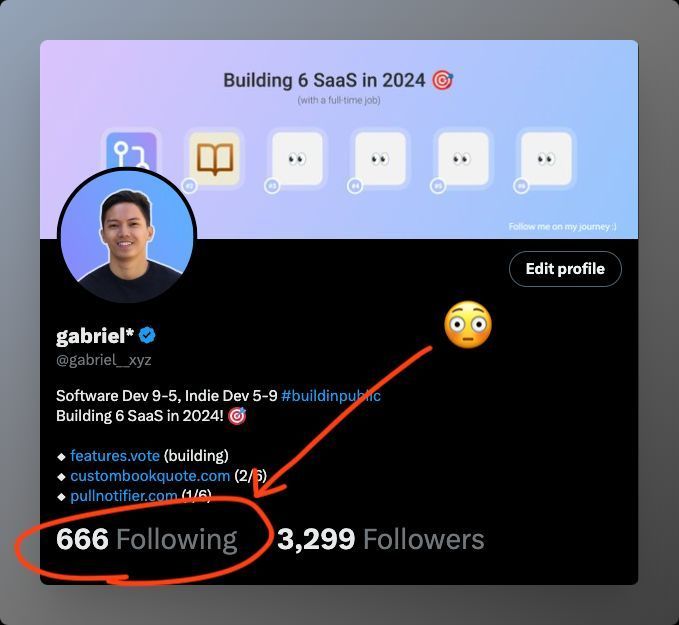679x625 pixels.
Task: Click the open book icon tile in banner
Action: click(x=215, y=159)
